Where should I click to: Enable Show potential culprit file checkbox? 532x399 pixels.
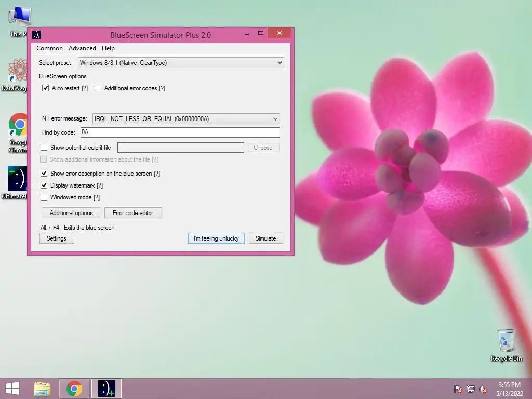pyautogui.click(x=44, y=147)
